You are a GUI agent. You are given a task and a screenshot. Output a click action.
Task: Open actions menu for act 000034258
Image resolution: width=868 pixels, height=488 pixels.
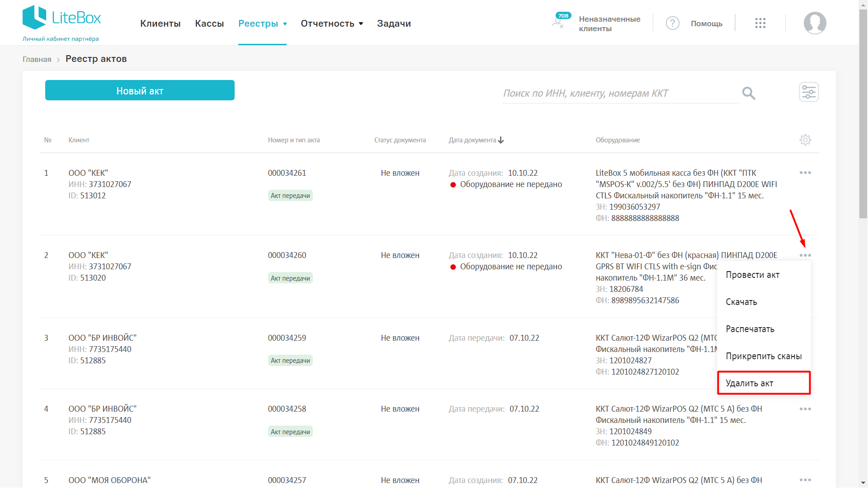805,409
